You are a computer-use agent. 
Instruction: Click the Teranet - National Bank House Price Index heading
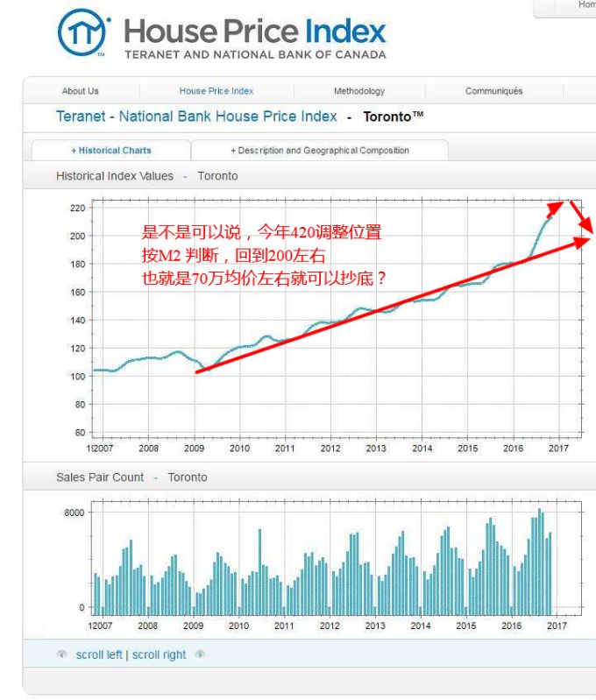click(196, 117)
